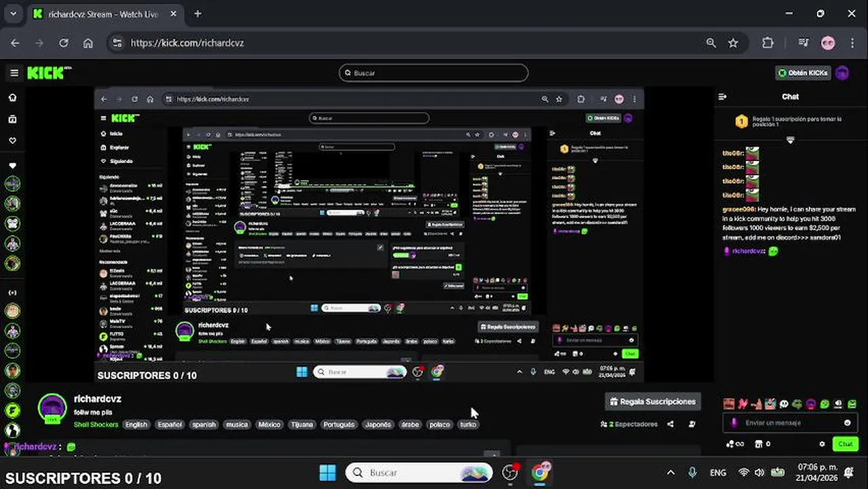Reload the page in Chrome
The height and width of the screenshot is (489, 868).
coord(63,43)
